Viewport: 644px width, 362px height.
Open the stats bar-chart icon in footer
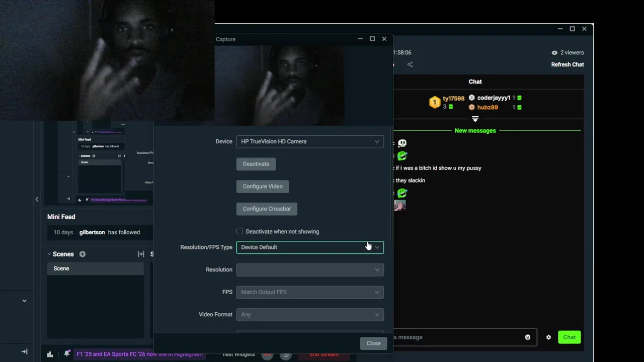[50, 354]
